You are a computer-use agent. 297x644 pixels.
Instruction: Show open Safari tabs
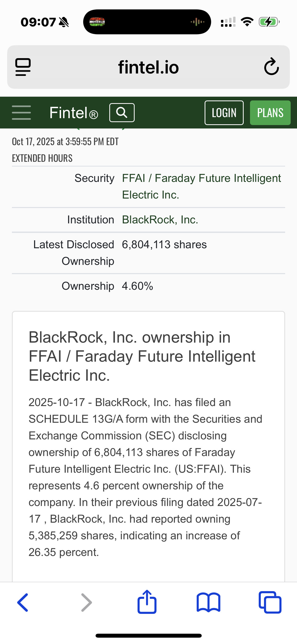point(270,602)
